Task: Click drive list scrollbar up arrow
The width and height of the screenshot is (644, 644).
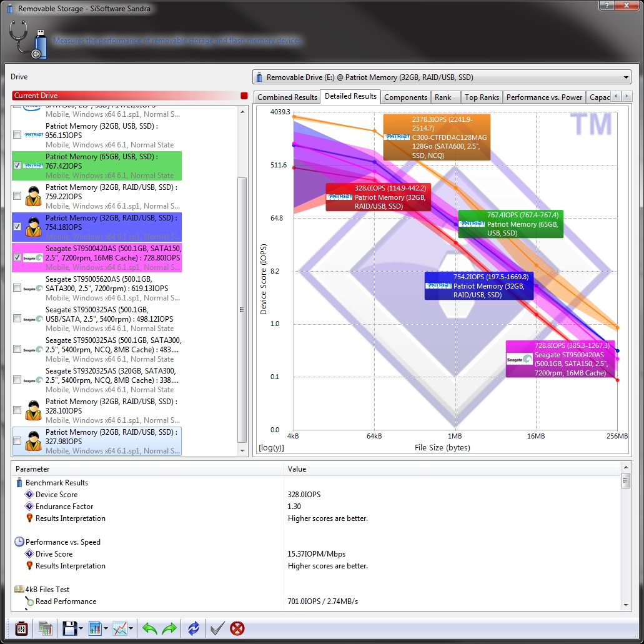Action: (x=242, y=112)
